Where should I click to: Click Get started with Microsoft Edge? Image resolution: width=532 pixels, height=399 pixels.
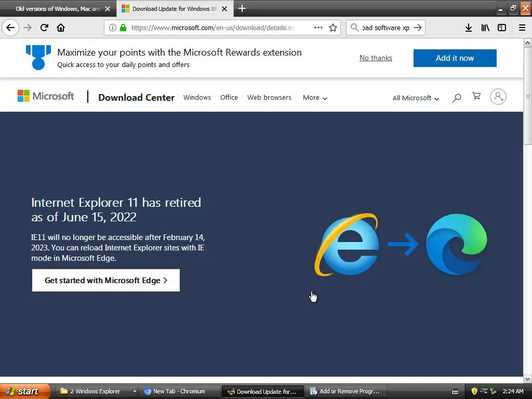coord(106,280)
